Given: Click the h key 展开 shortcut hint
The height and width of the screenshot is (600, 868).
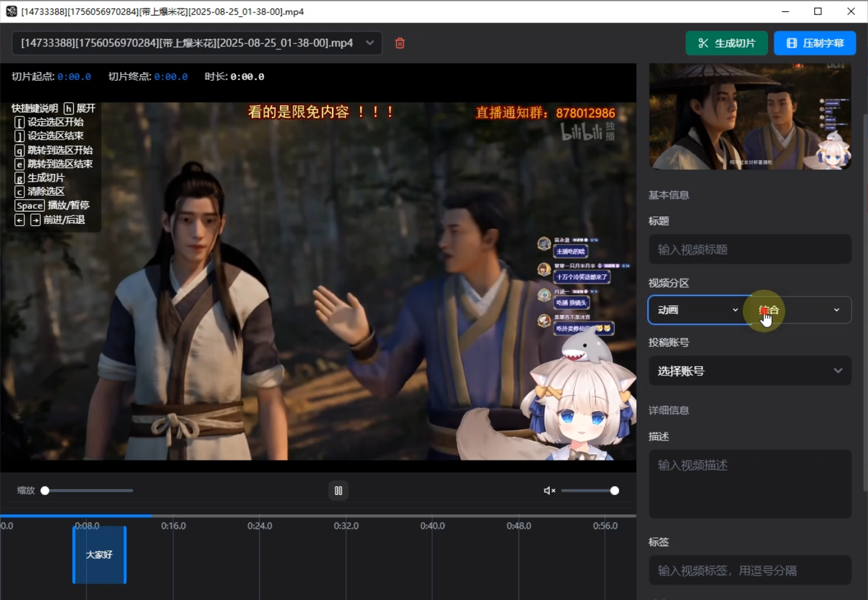Looking at the screenshot, I should (79, 108).
